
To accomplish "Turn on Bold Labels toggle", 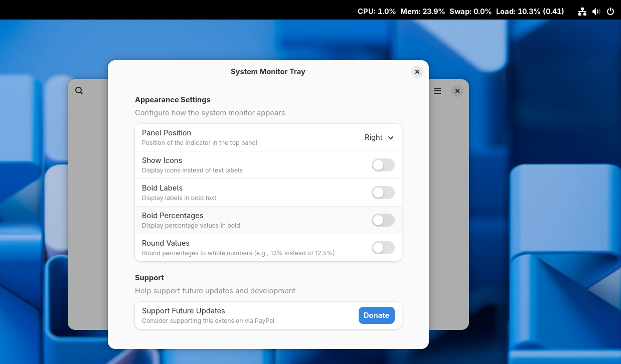I will tap(383, 193).
